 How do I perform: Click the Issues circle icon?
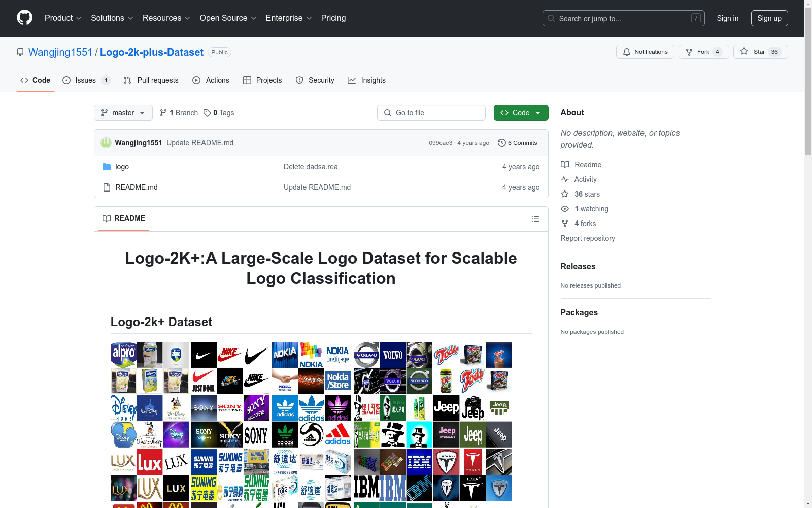coord(66,80)
